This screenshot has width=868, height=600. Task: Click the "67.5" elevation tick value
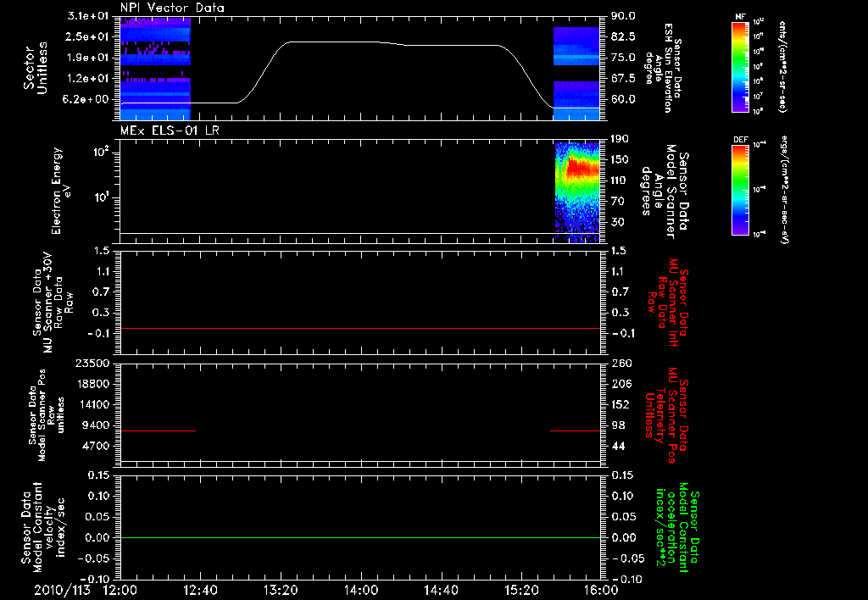[623, 79]
